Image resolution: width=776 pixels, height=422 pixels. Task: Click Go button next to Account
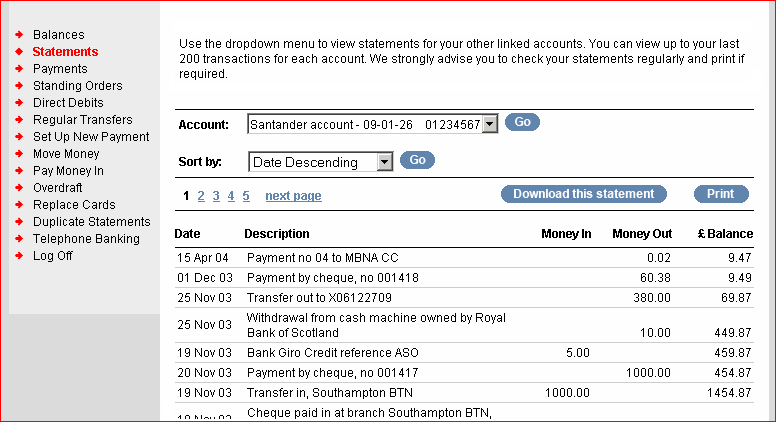click(x=522, y=122)
